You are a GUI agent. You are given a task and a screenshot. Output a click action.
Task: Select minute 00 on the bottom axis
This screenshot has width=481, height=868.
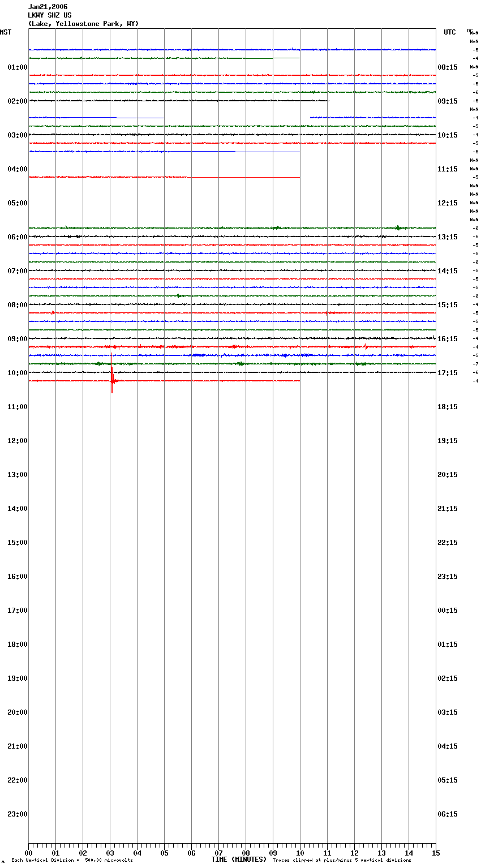click(x=28, y=853)
